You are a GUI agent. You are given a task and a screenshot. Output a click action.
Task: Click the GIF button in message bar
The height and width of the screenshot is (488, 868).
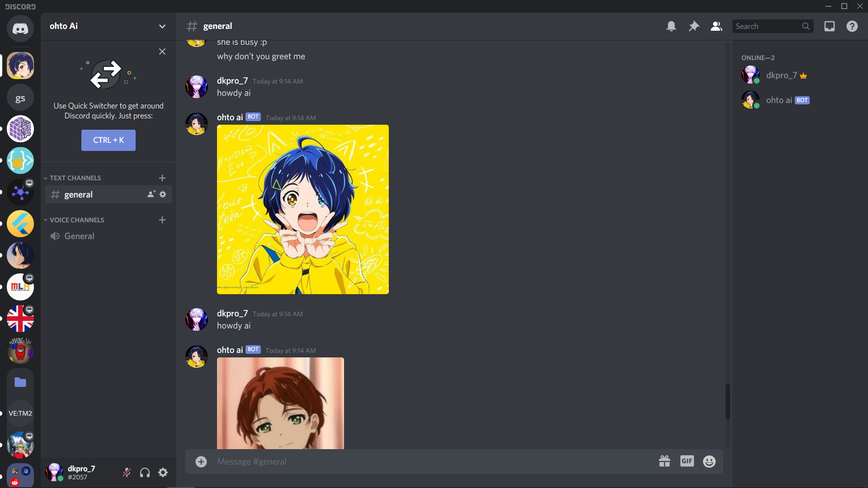[x=687, y=461]
